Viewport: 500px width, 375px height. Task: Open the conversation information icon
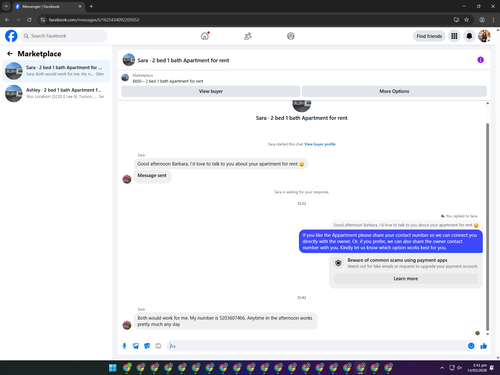tap(480, 60)
